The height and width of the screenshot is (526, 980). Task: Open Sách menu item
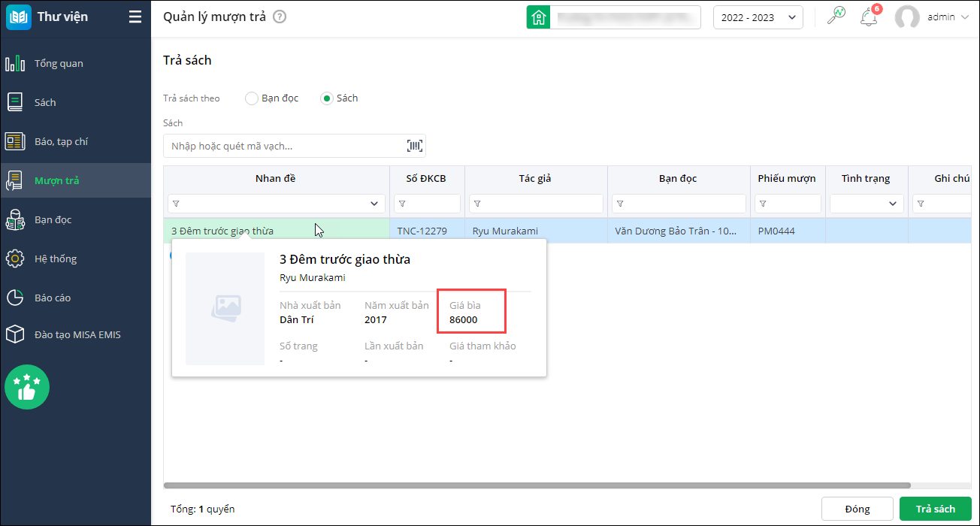pyautogui.click(x=76, y=102)
